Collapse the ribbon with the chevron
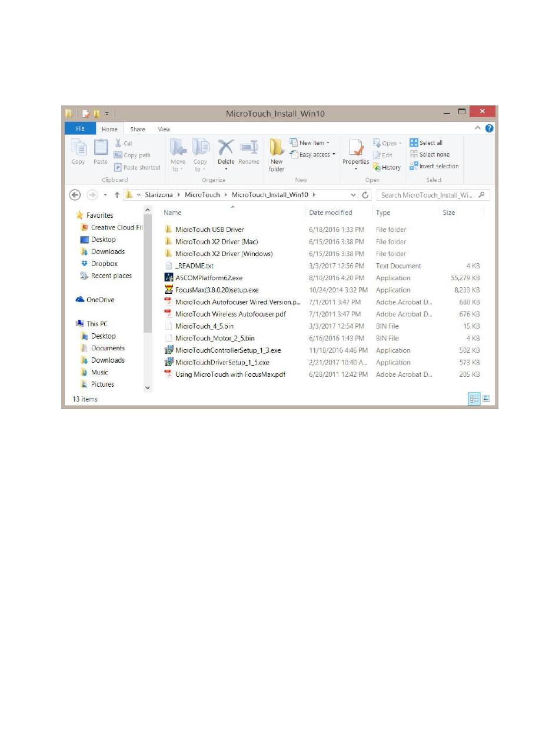559x756 pixels. (x=478, y=128)
